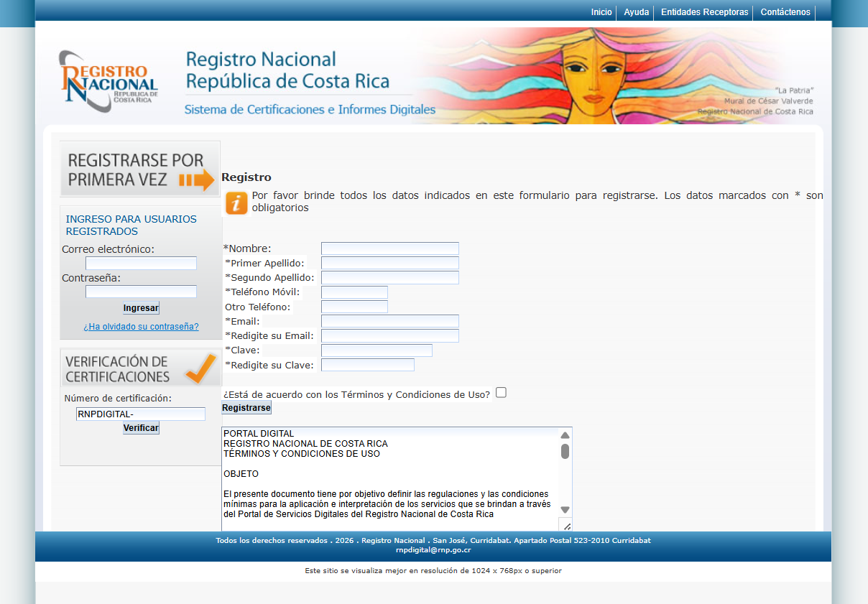Click the terms box scrollbar thumb

(x=565, y=451)
